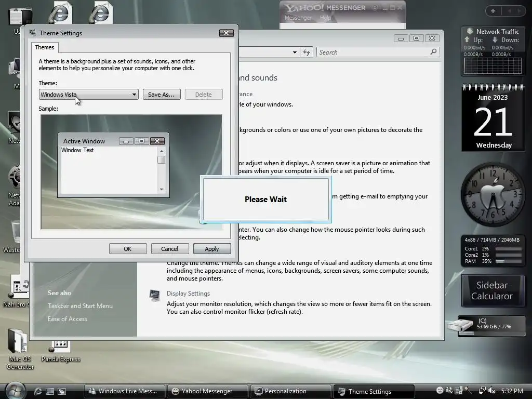This screenshot has height=399, width=532.
Task: Click the network connection tray icon
Action: (482, 391)
